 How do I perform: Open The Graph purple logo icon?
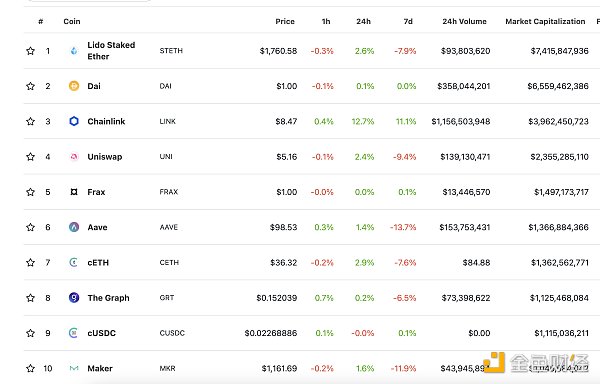click(x=74, y=298)
